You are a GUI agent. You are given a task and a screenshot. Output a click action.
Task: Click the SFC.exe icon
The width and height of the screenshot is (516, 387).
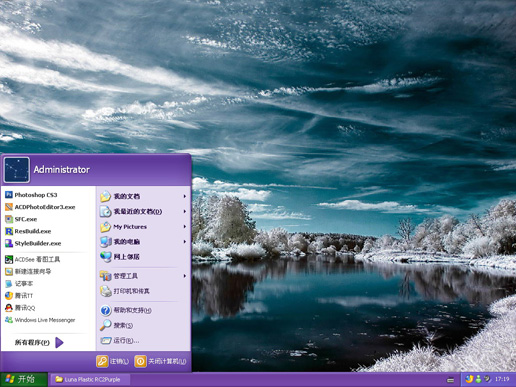[9, 219]
